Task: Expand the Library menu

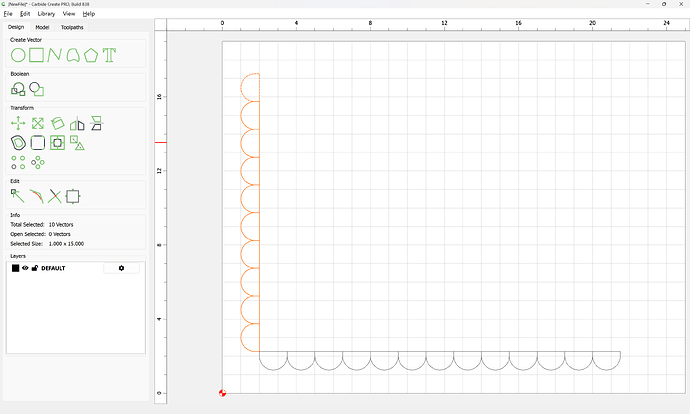Action: 46,14
